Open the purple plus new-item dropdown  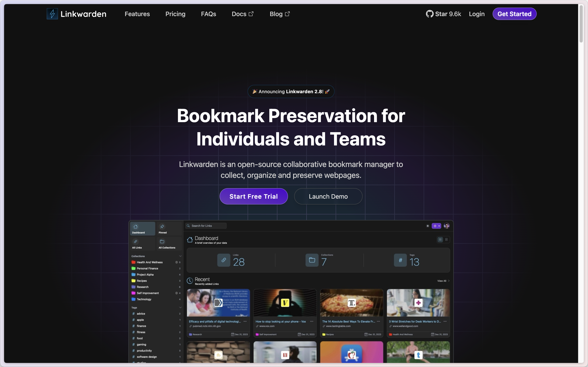point(436,226)
